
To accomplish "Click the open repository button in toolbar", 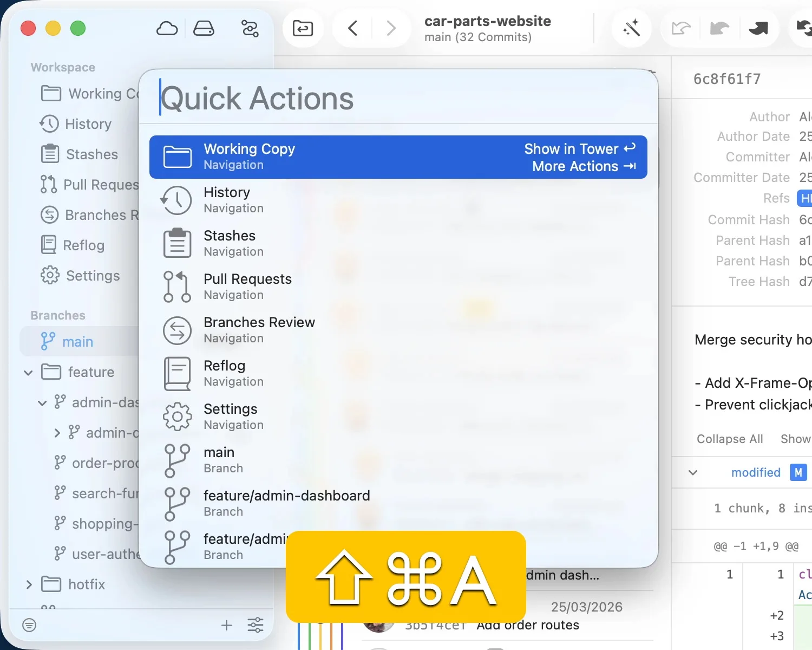I will (303, 28).
